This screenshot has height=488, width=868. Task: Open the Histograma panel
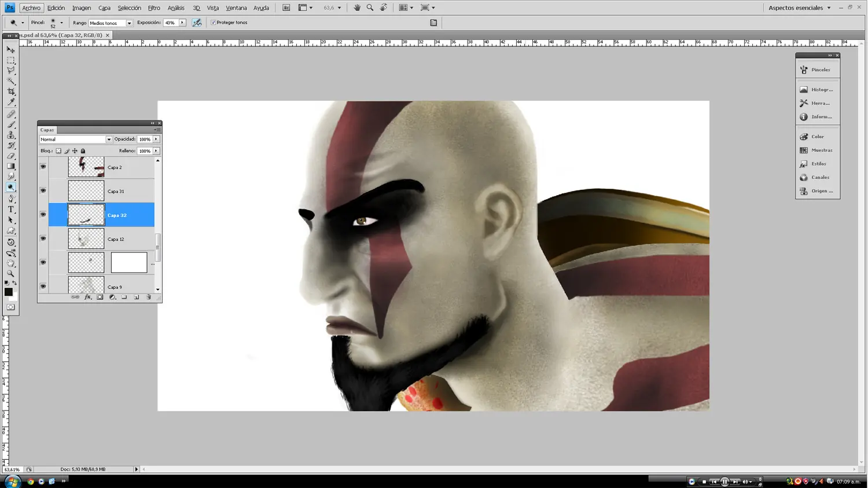tap(818, 90)
